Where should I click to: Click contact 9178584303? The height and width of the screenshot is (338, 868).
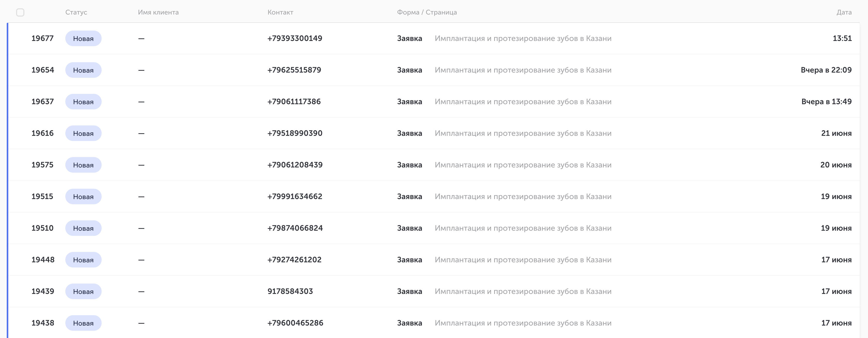[x=290, y=292]
